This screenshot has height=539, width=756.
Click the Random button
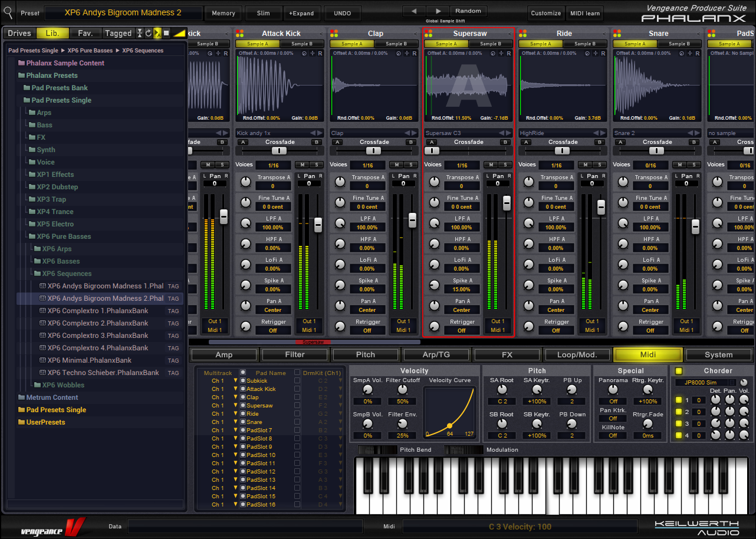coord(468,11)
